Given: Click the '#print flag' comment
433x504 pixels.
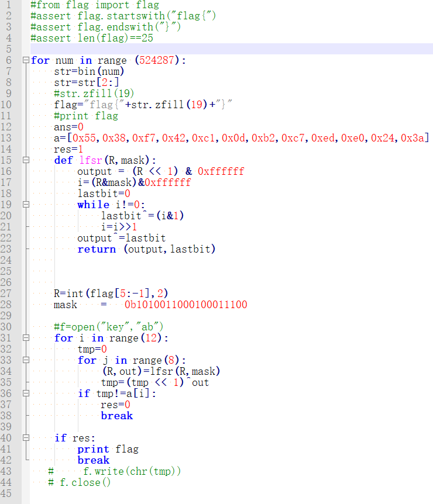Looking at the screenshot, I should pyautogui.click(x=86, y=116).
